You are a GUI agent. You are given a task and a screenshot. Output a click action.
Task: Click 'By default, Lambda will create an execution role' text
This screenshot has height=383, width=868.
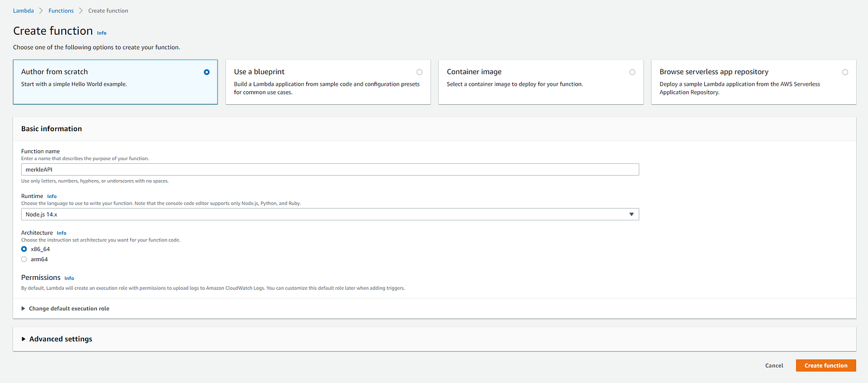point(213,288)
